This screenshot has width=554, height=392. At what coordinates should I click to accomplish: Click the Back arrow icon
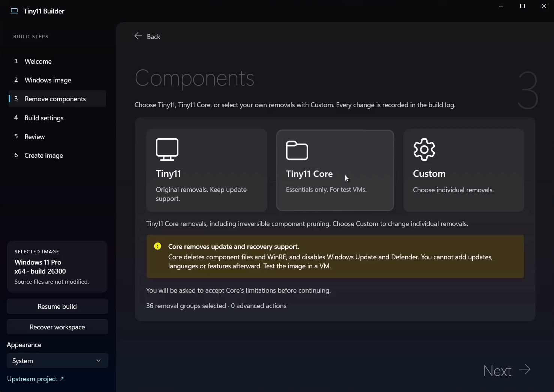(138, 36)
